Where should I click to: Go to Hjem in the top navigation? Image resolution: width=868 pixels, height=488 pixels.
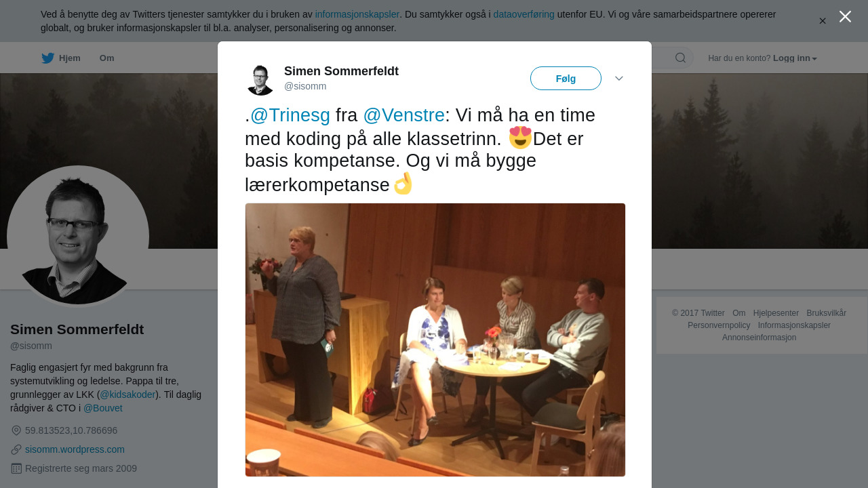pyautogui.click(x=70, y=58)
